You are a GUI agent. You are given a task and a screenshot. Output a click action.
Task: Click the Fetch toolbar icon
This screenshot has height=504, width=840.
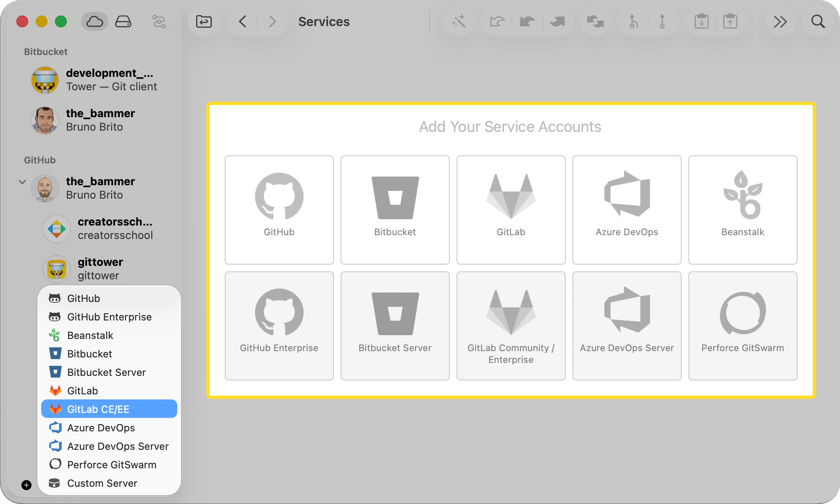coord(497,21)
